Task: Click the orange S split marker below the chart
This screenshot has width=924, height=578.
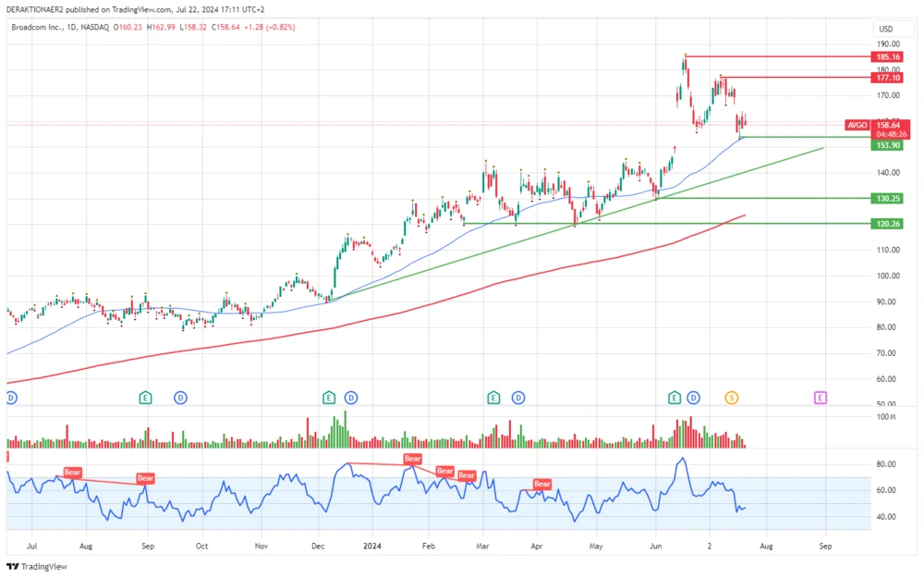Action: click(731, 398)
